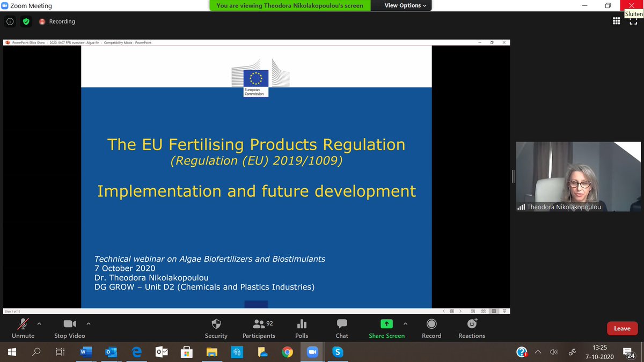Open audio options arrow beside Unmute
This screenshot has height=362, width=644.
click(39, 324)
